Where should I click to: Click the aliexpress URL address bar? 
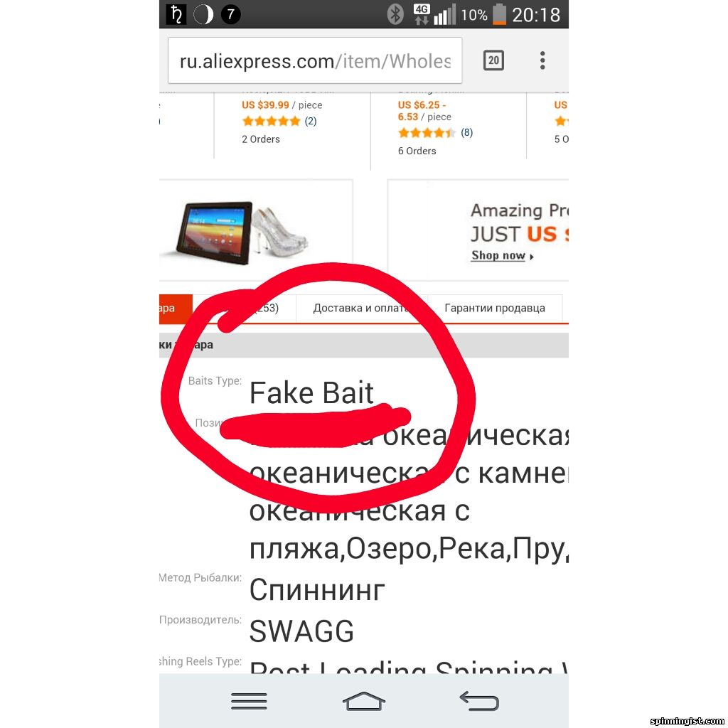(315, 61)
